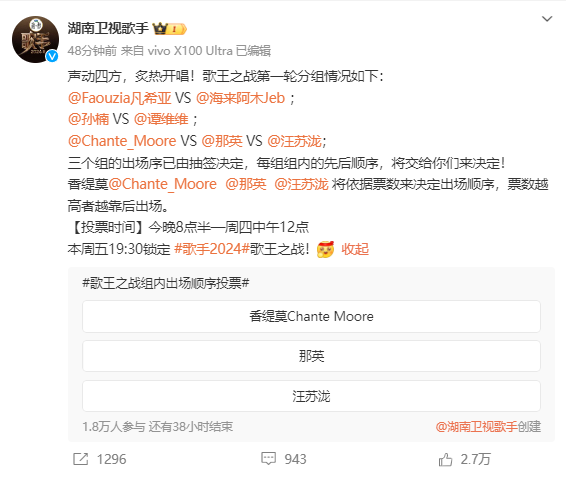Viewport: 566px width, 477px height.
Task: Open the #歌手2024# hashtag link
Action: 212,249
